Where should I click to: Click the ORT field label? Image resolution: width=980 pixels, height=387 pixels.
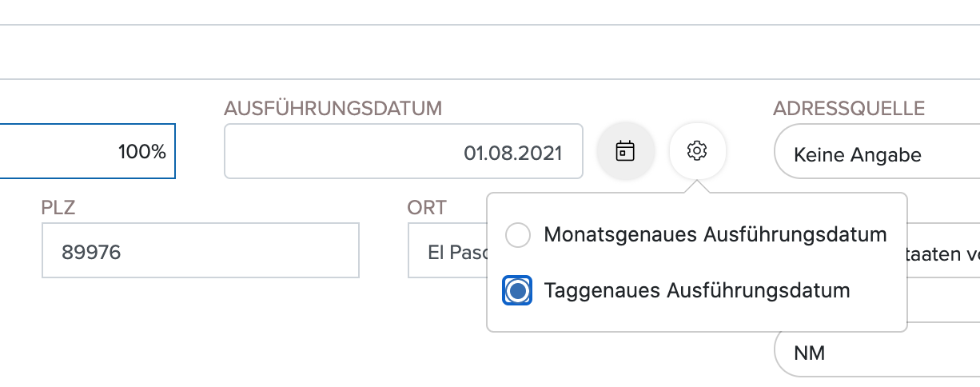(427, 209)
